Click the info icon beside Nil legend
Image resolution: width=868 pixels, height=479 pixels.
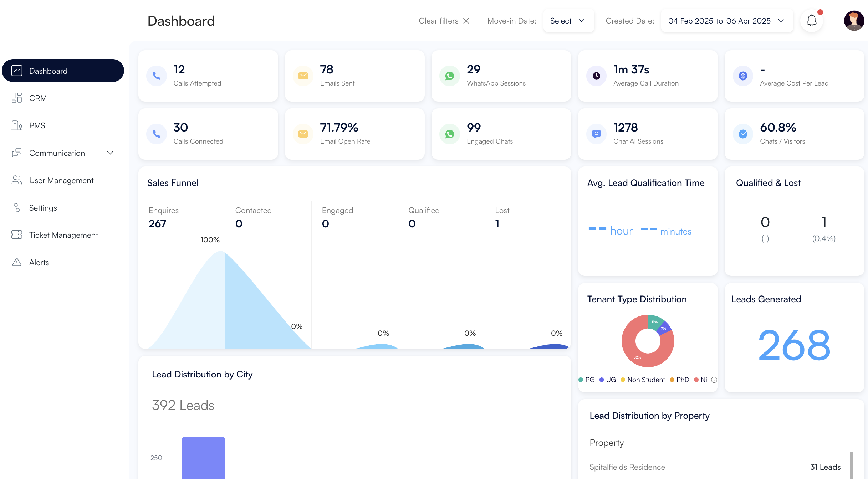click(714, 380)
